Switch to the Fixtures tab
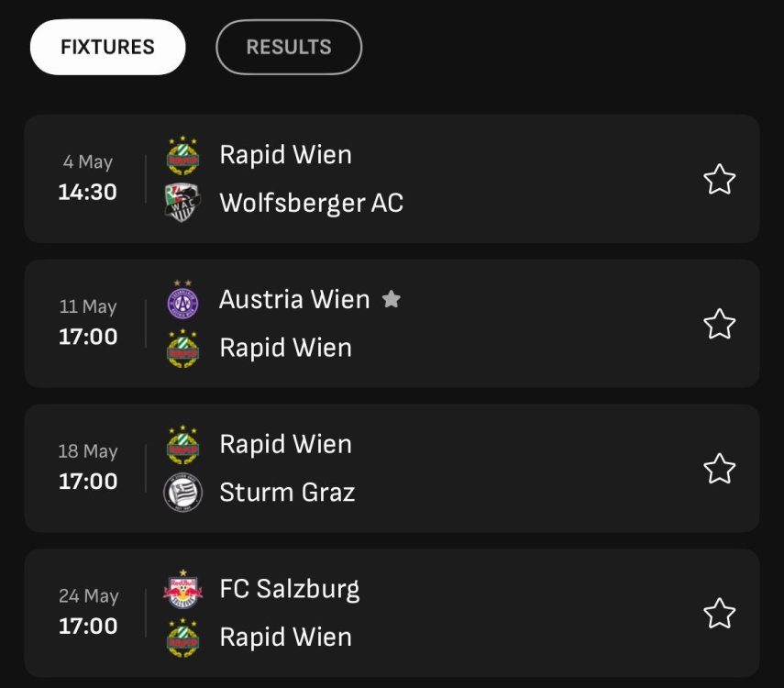Screen dimensions: 784x688 click(107, 47)
